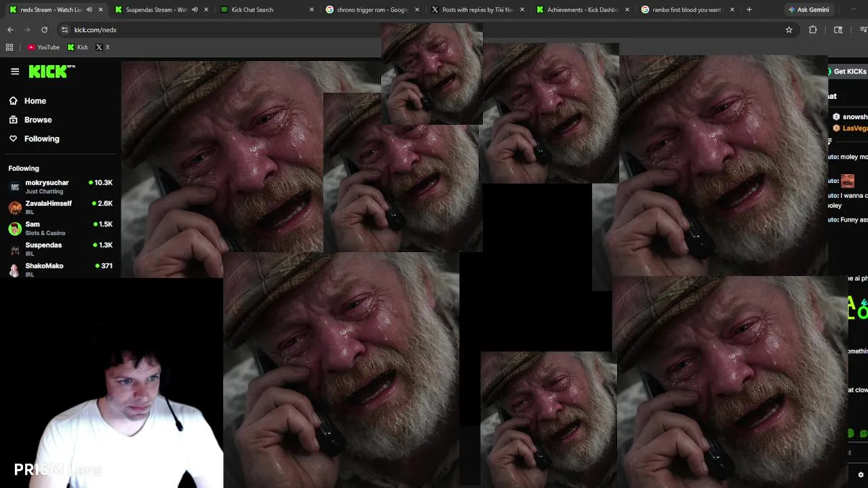Go forward in browser history
Screen dimensions: 868x488
pos(27,30)
